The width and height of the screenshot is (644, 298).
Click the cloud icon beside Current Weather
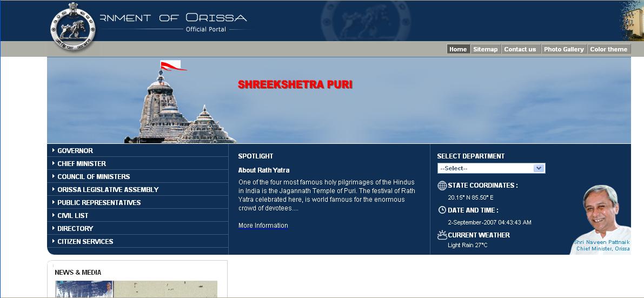[x=442, y=235]
